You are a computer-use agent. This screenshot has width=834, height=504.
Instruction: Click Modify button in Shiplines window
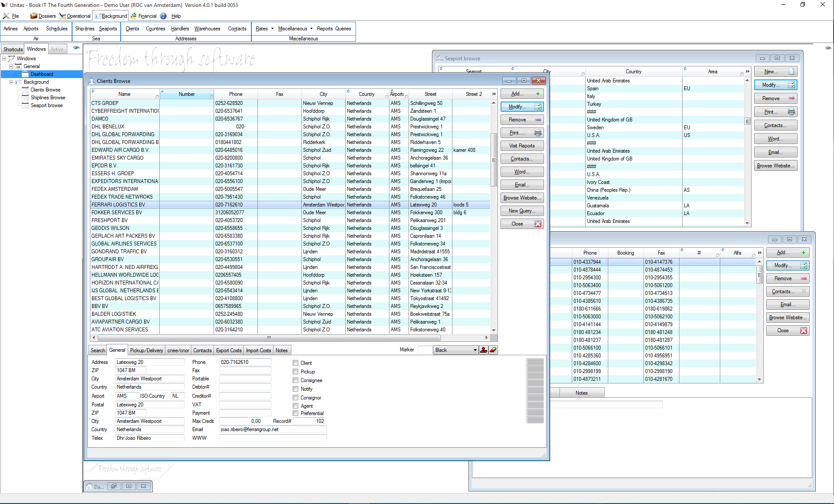[x=788, y=265]
